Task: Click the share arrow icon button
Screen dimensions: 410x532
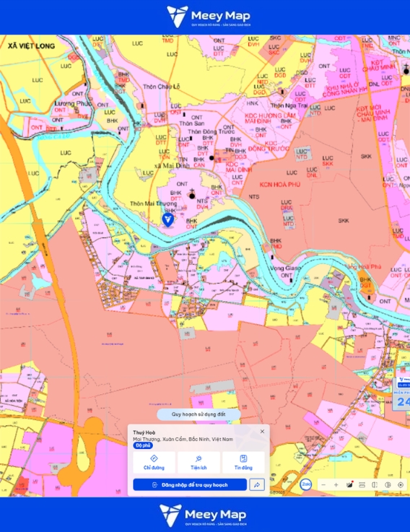Action: (x=257, y=485)
